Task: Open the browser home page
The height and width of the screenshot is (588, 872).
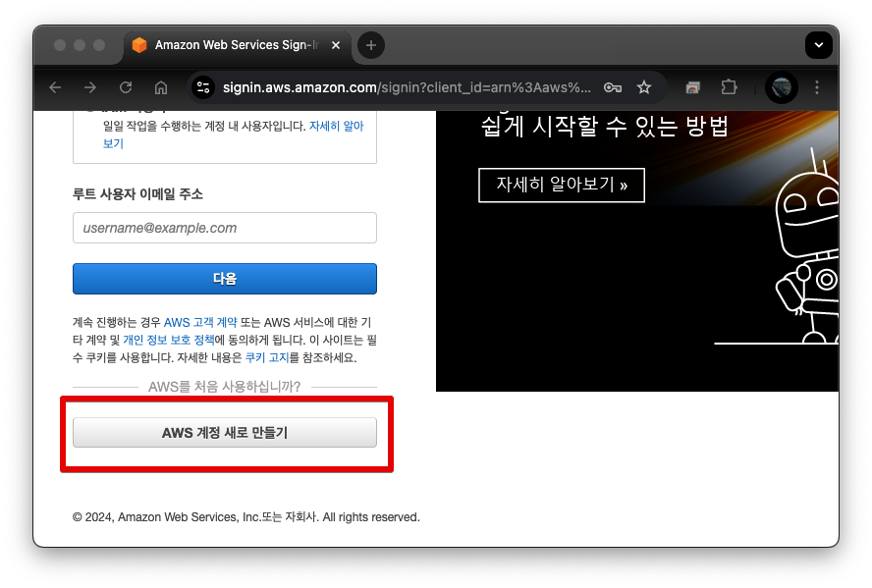Action: tap(161, 87)
